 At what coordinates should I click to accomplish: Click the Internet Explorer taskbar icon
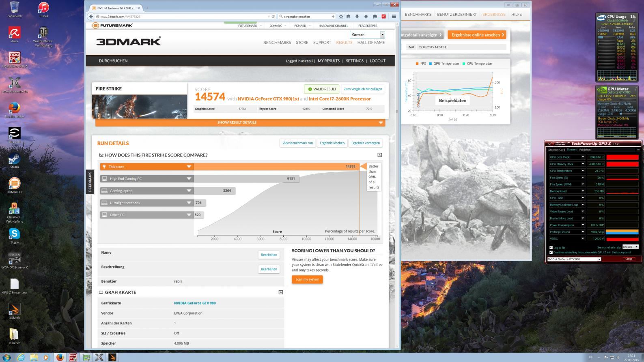(x=20, y=357)
